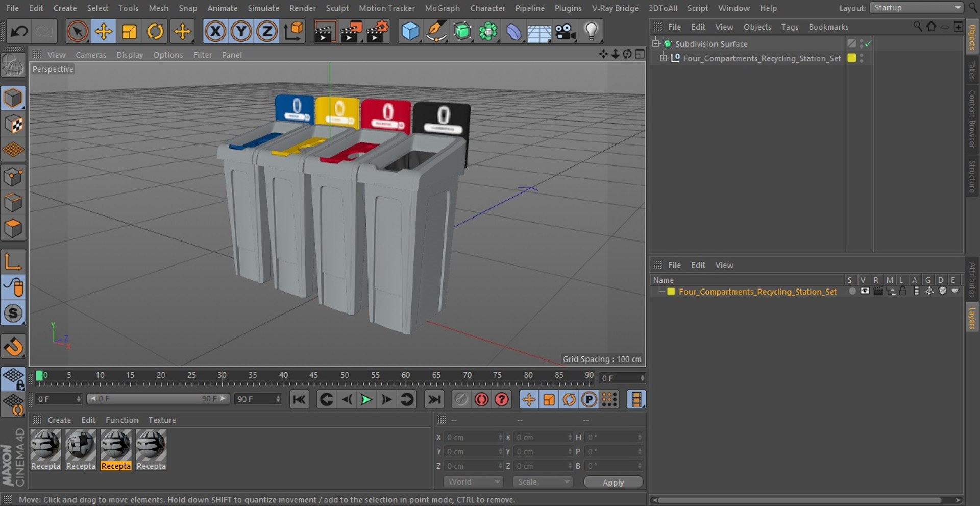980x506 pixels.
Task: Toggle layer Render clapper icon
Action: 878,291
